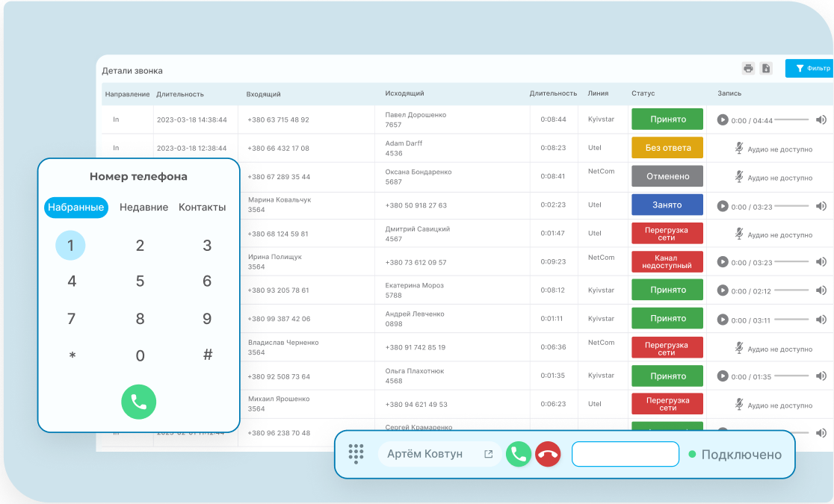The height and width of the screenshot is (504, 834).
Task: Switch to the Контакты tab
Action: (202, 208)
